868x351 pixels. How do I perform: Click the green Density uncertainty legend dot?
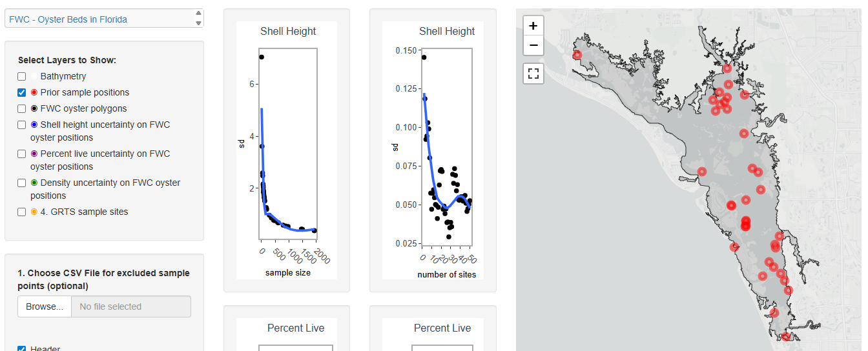tap(34, 183)
